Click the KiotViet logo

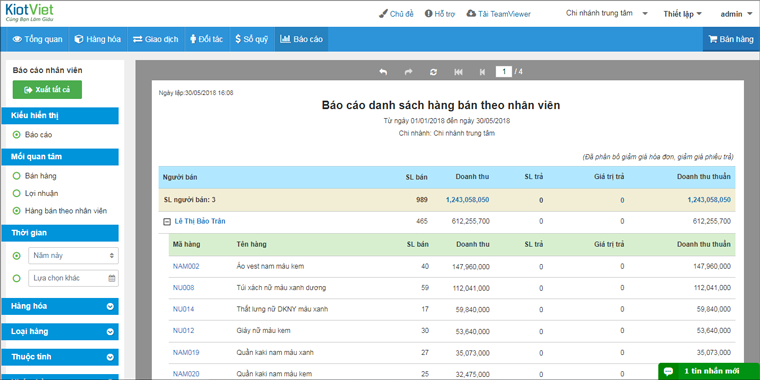[x=29, y=14]
